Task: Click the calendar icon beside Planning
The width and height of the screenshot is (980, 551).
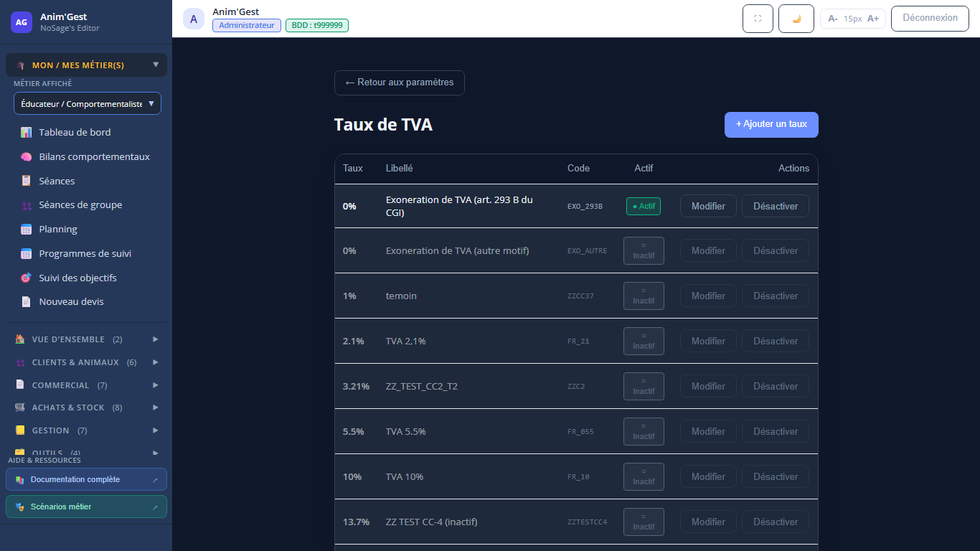Action: pos(26,230)
